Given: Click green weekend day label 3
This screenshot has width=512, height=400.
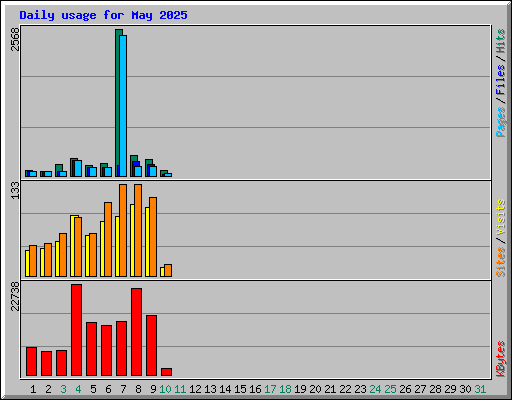Looking at the screenshot, I should point(63,389).
